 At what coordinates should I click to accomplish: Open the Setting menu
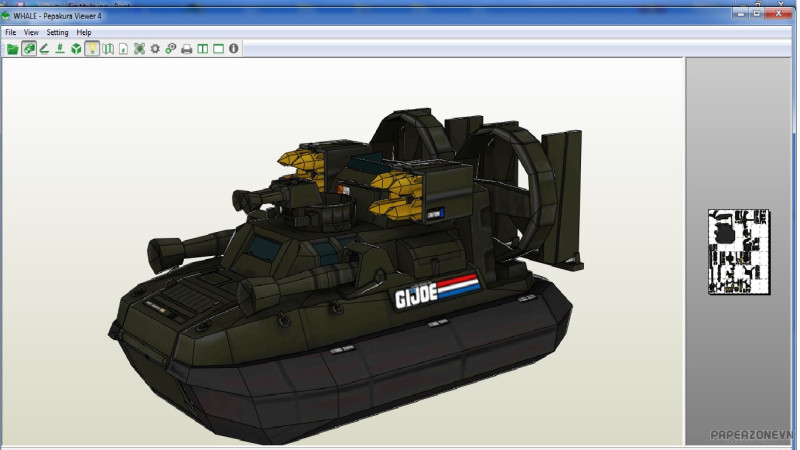click(57, 32)
